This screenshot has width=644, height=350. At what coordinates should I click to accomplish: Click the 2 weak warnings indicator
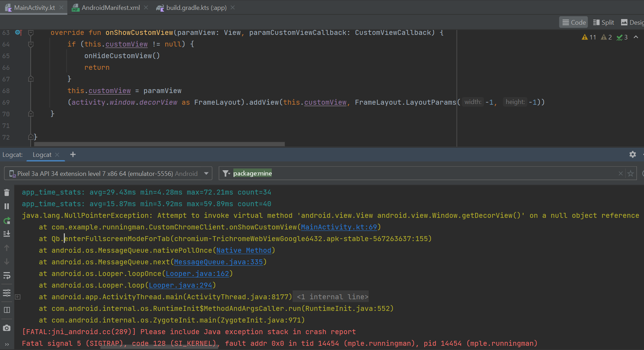606,37
